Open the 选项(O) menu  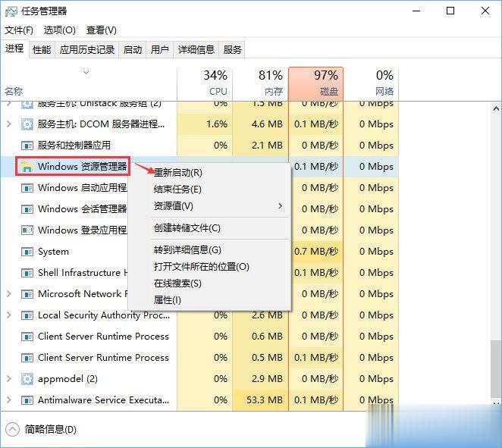60,30
